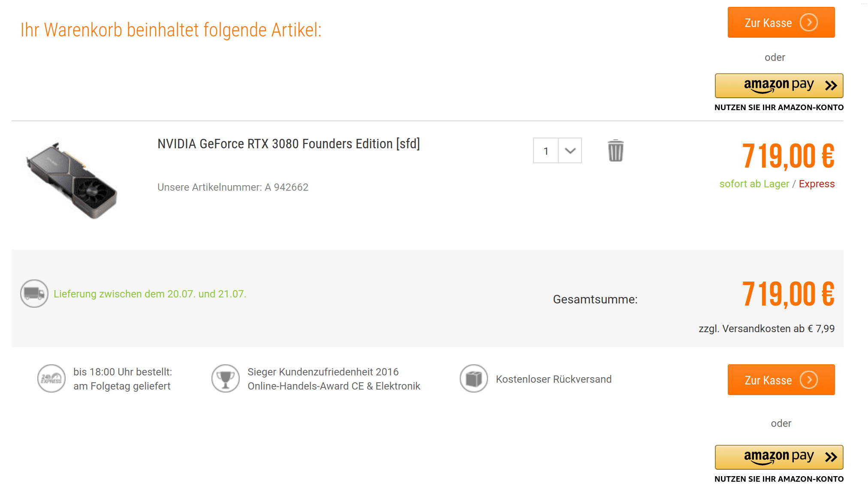Open NVIDIA GeForce RTX 3080 Founders Edition title
Screen dimensions: 868x498
(288, 144)
